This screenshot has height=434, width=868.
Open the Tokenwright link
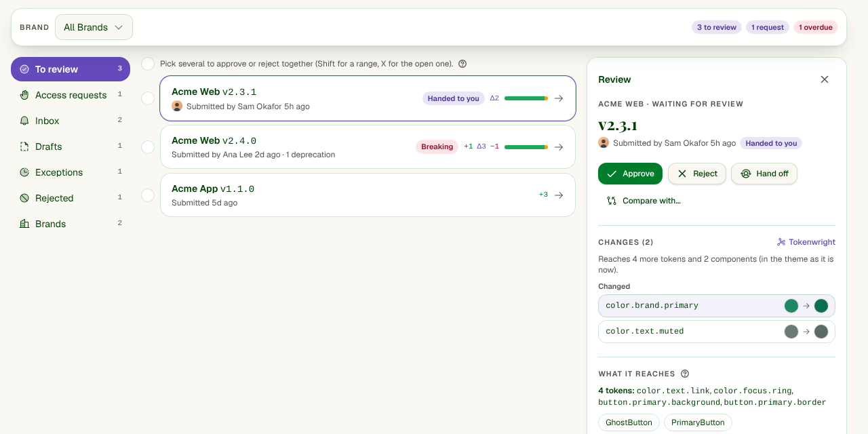806,242
